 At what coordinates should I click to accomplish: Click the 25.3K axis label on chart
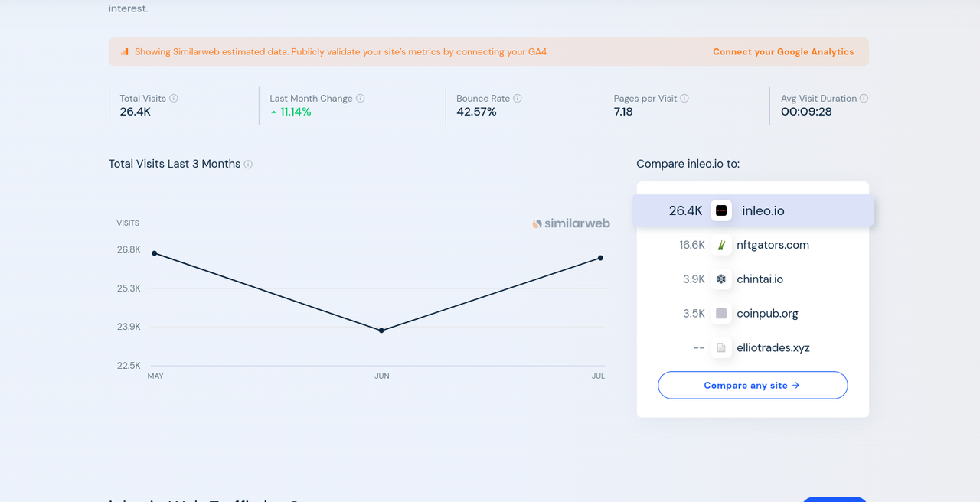coord(129,288)
